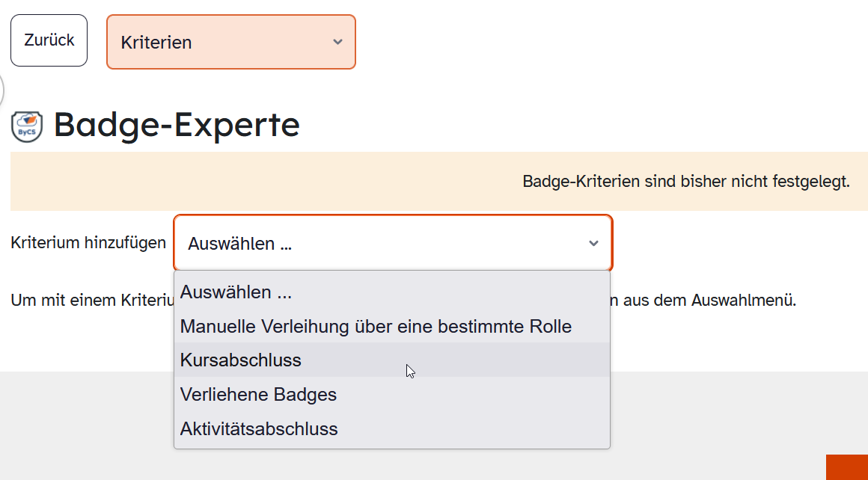Click the dropdown arrow beside Auswählen field
The image size is (868, 480).
(x=593, y=243)
